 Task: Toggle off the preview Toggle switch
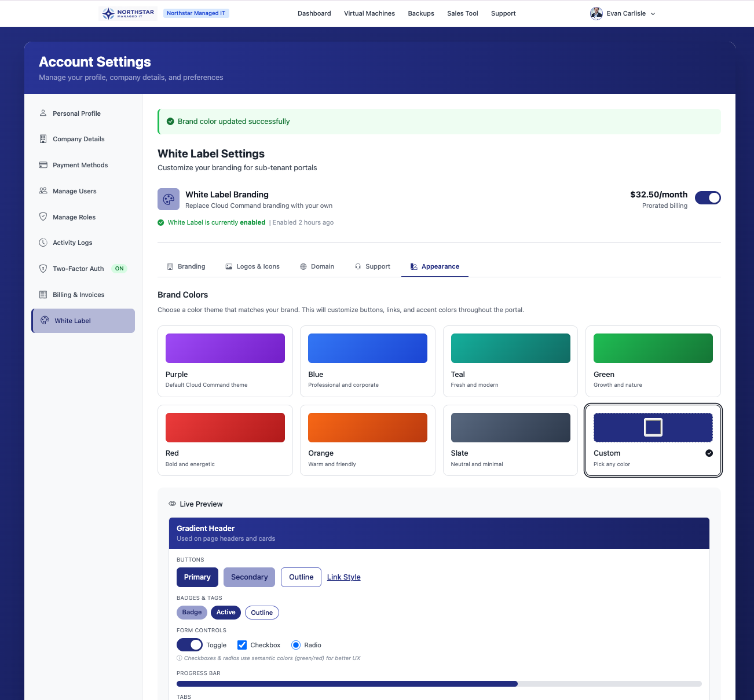pos(189,644)
